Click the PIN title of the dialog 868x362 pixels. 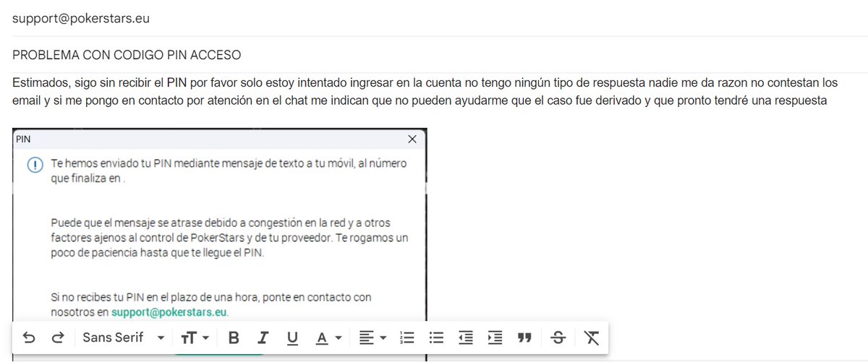coord(22,139)
